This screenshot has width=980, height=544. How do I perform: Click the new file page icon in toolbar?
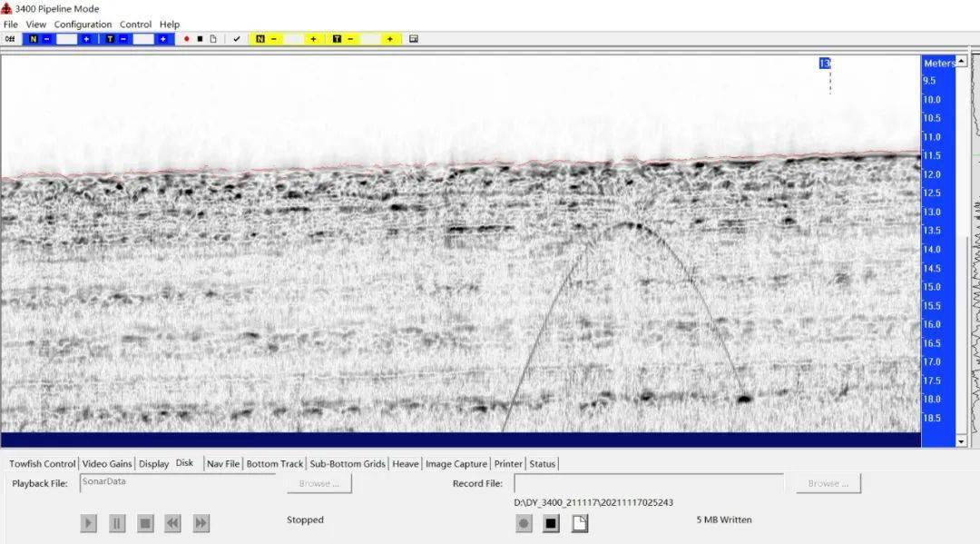213,39
